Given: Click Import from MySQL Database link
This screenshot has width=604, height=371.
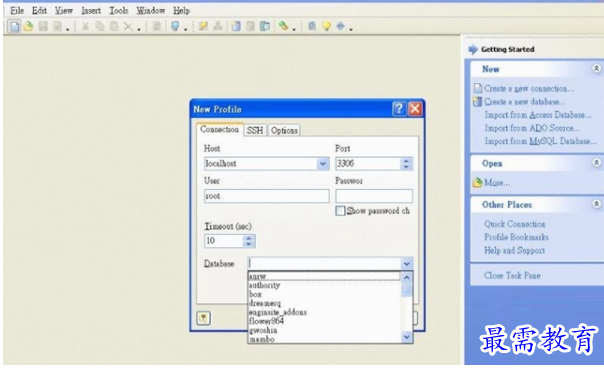Looking at the screenshot, I should coord(540,141).
